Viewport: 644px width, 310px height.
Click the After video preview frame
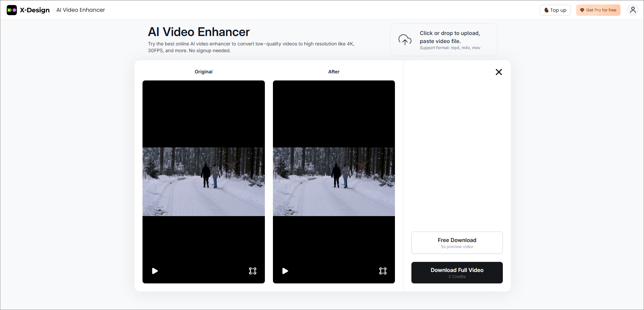[334, 182]
